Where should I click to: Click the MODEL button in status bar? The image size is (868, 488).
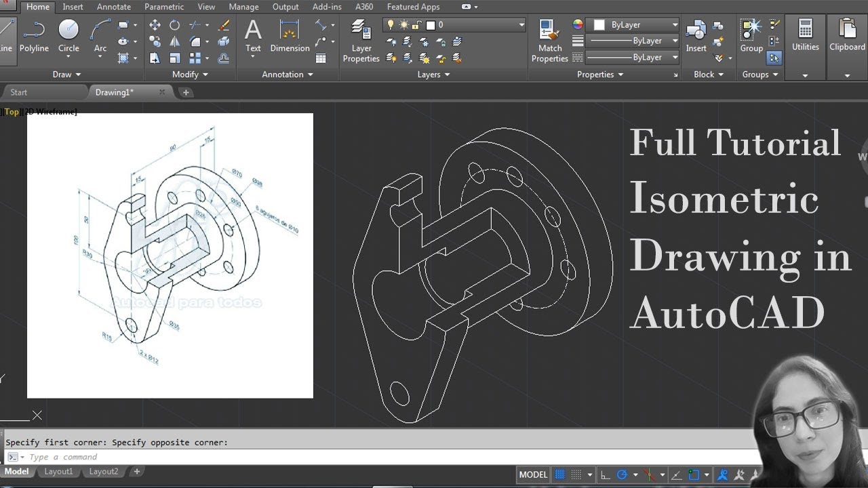(x=533, y=474)
